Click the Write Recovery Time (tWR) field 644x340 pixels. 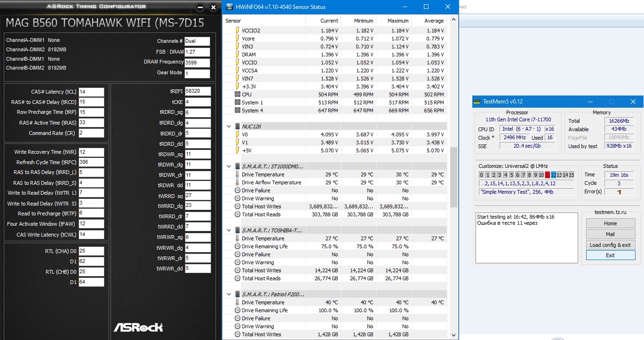click(x=91, y=152)
